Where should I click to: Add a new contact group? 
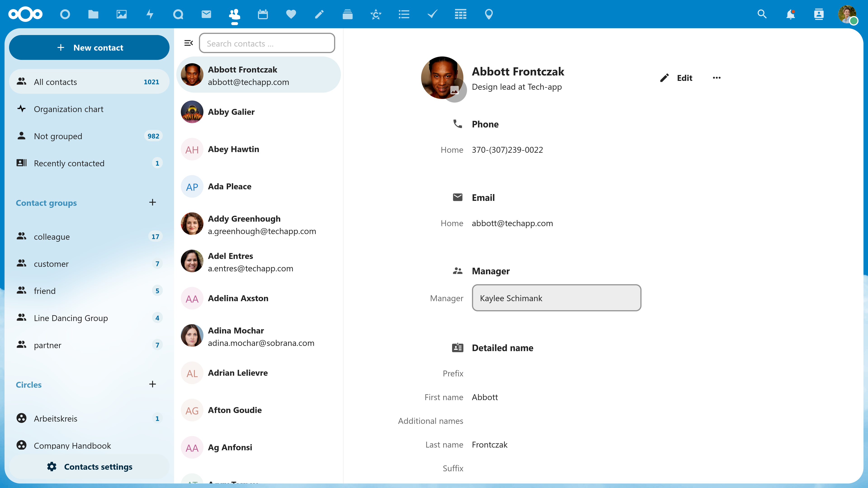[x=153, y=202]
